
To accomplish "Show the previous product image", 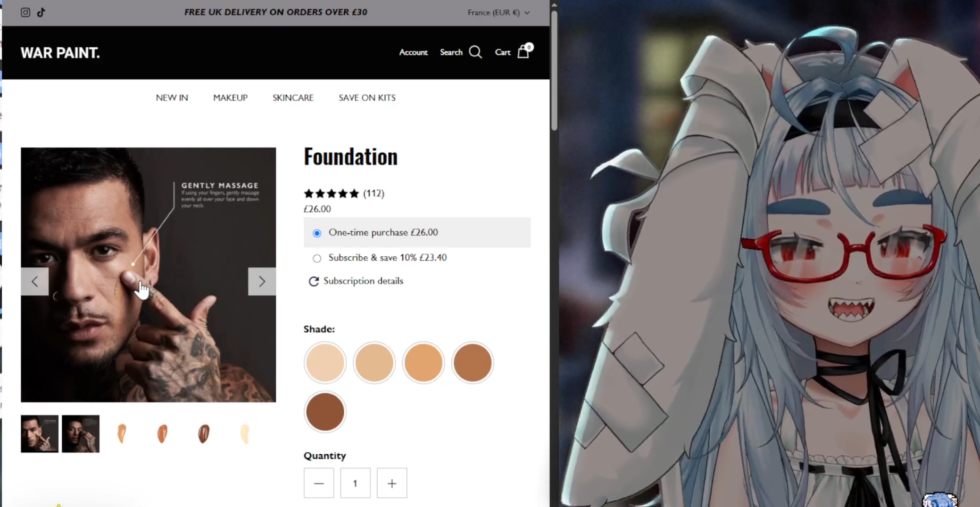I will pos(34,281).
